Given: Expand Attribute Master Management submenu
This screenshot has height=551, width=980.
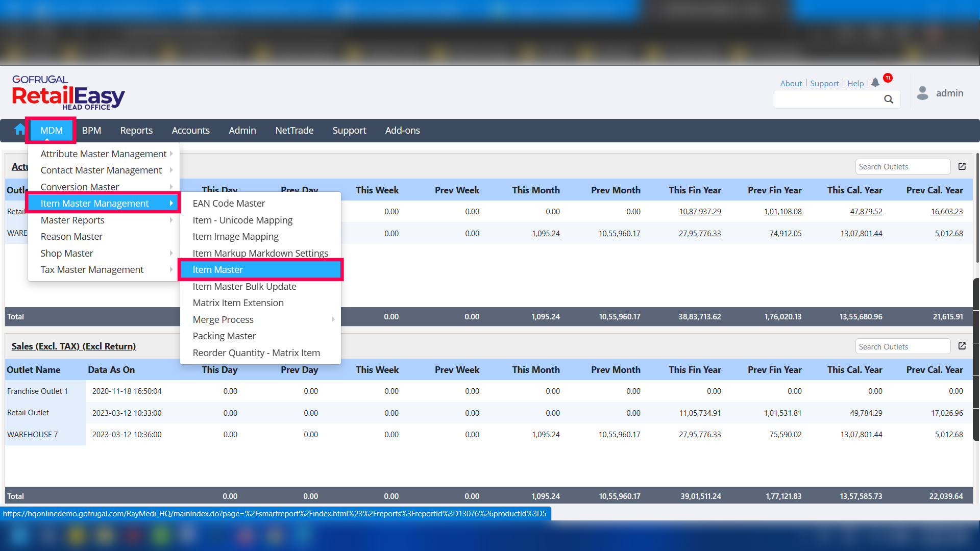Looking at the screenshot, I should [x=104, y=154].
